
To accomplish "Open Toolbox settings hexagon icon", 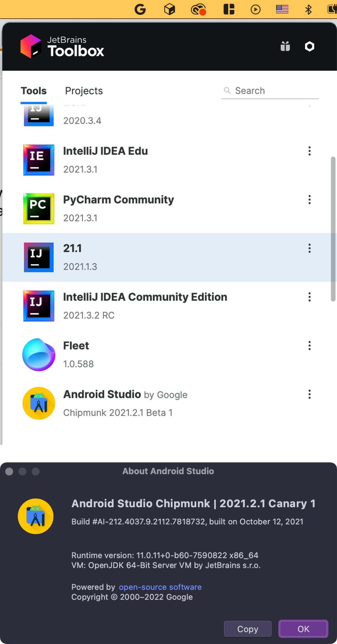I will 309,46.
